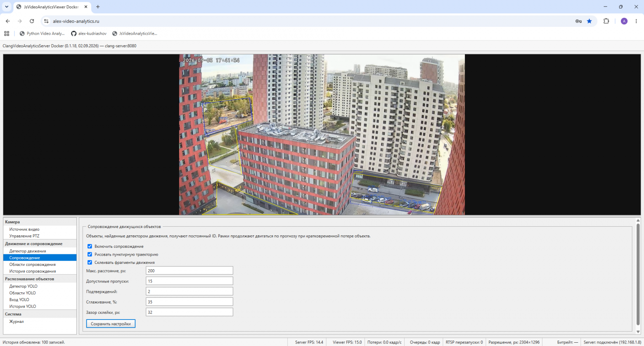
Task: Click the Зазор склейки, px input field
Action: (189, 312)
